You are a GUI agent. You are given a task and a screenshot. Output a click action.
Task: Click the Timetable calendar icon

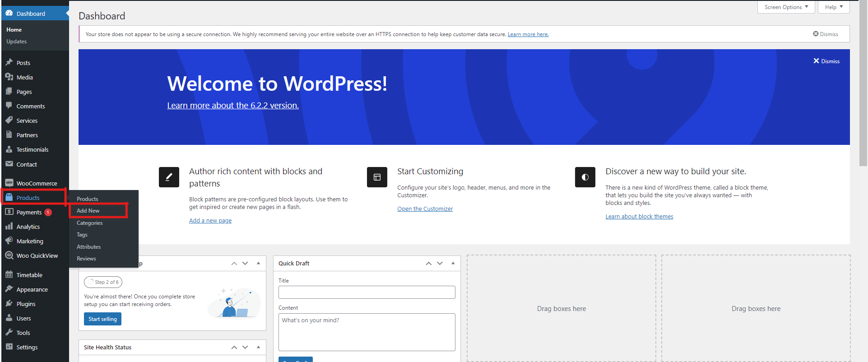(9, 274)
